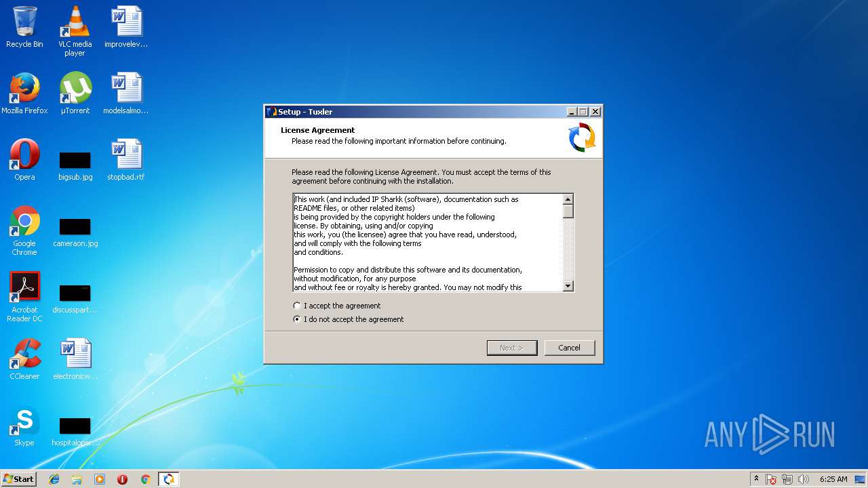
Task: Launch VLC media player shortcut
Action: point(75,31)
